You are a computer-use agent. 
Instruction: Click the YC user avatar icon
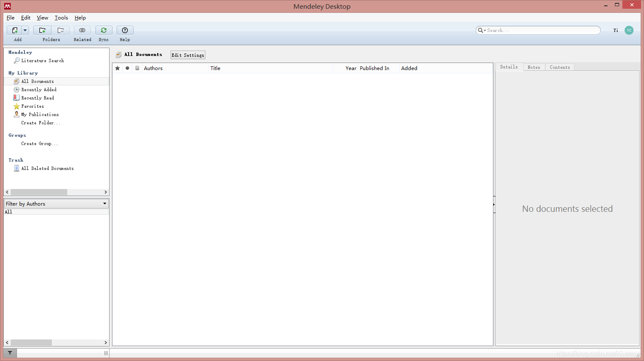(x=629, y=30)
